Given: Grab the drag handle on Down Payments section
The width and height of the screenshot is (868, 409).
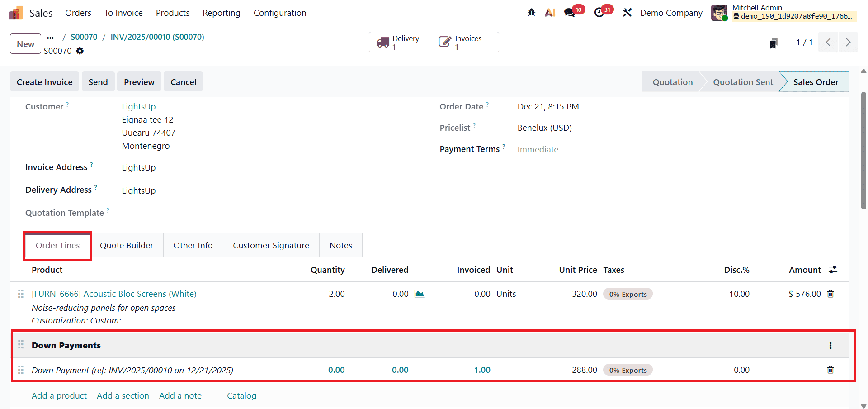Looking at the screenshot, I should tap(20, 345).
